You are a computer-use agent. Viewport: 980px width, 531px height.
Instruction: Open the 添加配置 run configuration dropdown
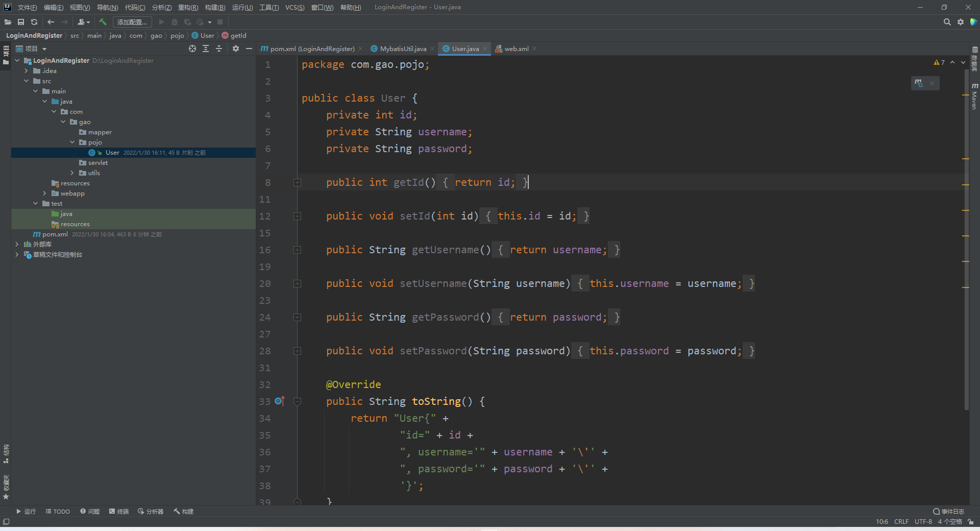132,22
